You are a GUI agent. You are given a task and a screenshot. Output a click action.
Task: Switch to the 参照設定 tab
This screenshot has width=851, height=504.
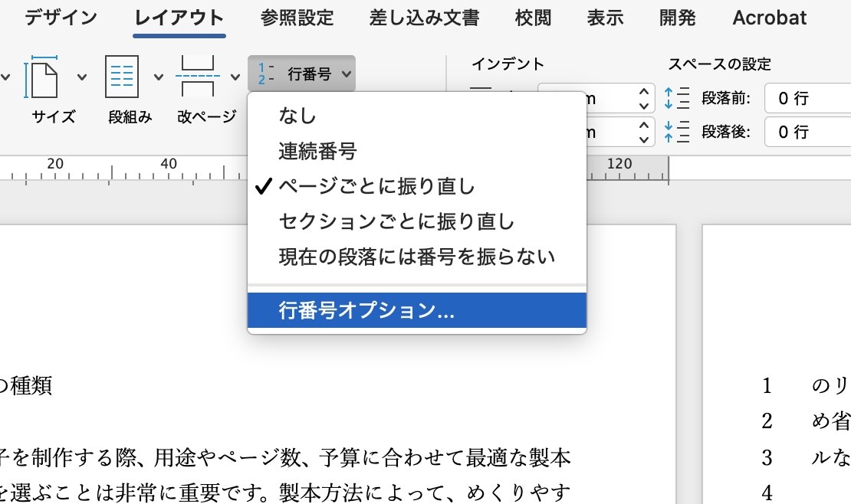(297, 18)
